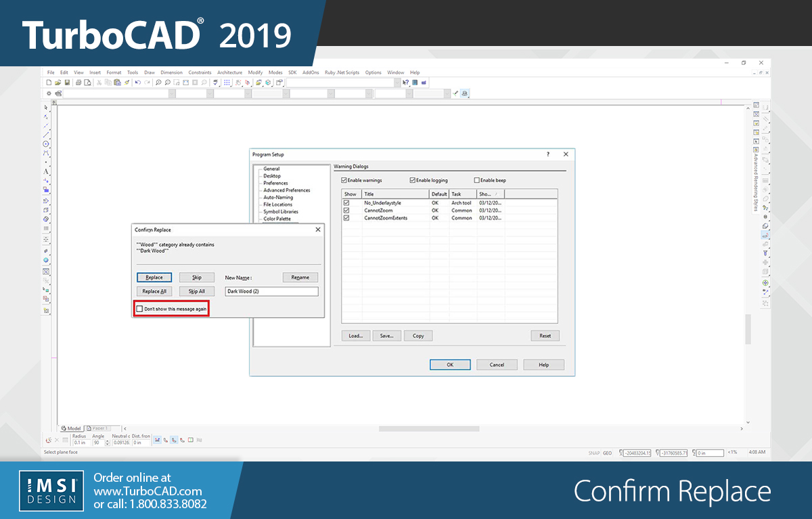Uncheck Show box for CannotZoom row
This screenshot has height=519, width=812.
point(346,210)
